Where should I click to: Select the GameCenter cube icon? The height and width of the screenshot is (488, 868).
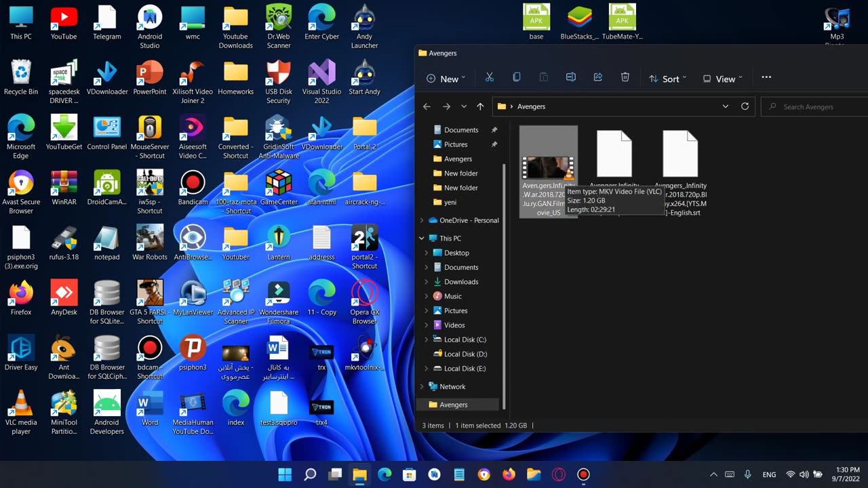point(279,187)
